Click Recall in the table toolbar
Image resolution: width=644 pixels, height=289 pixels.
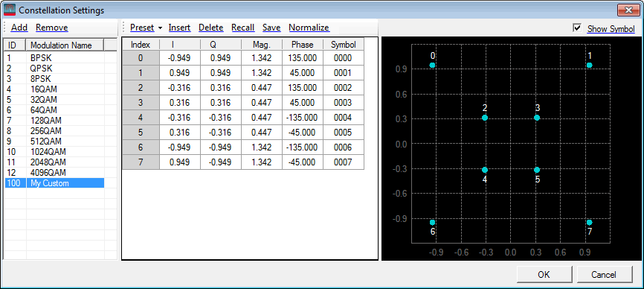pyautogui.click(x=242, y=28)
